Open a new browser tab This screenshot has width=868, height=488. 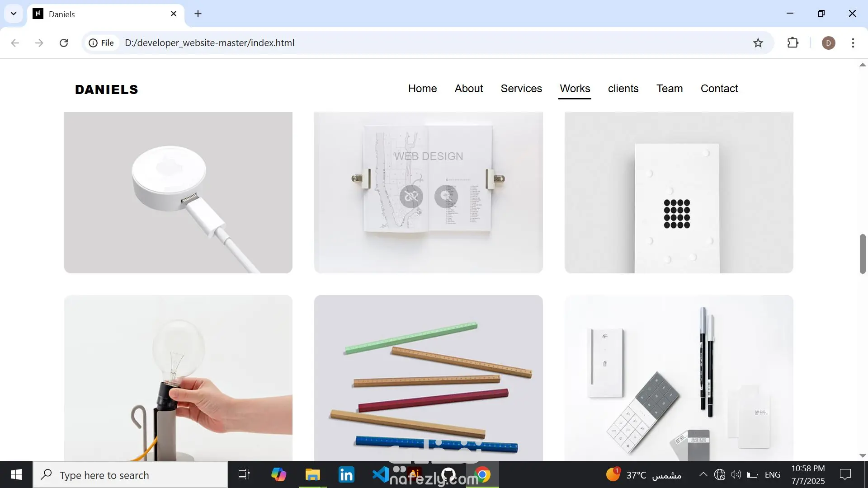(x=198, y=14)
